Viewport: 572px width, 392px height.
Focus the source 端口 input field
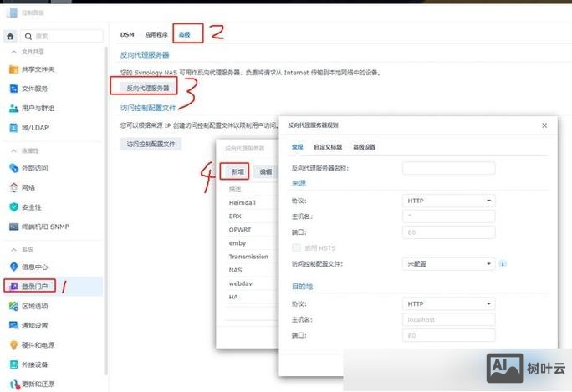(x=449, y=232)
